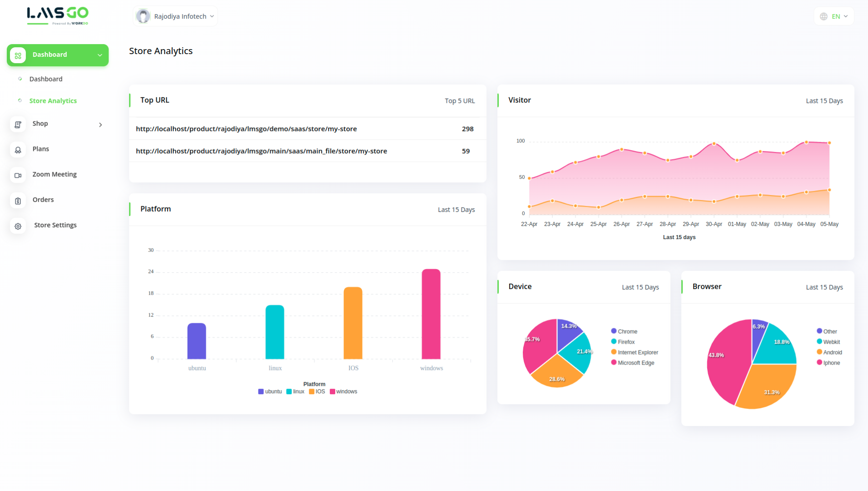Click the 01-May axis label on Visitor chart

[737, 224]
